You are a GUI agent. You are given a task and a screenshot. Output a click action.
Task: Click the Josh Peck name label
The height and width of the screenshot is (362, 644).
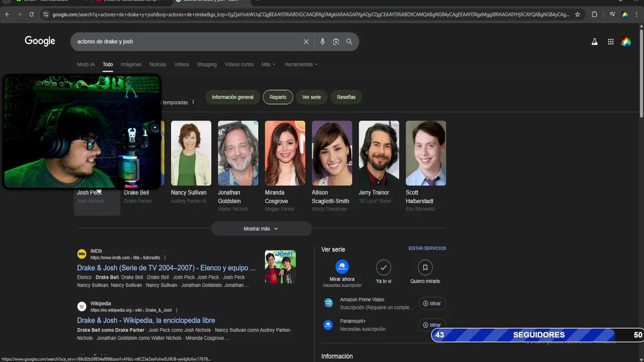[90, 193]
